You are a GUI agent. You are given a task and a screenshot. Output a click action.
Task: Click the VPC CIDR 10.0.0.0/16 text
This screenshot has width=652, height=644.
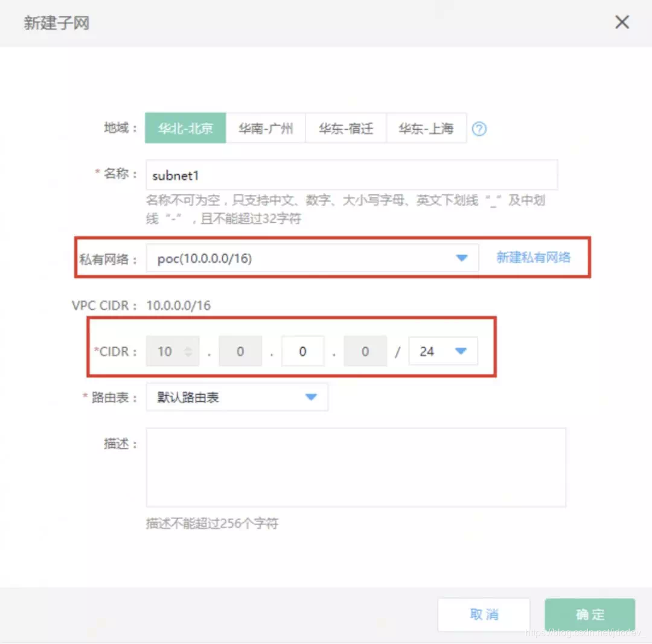click(178, 305)
